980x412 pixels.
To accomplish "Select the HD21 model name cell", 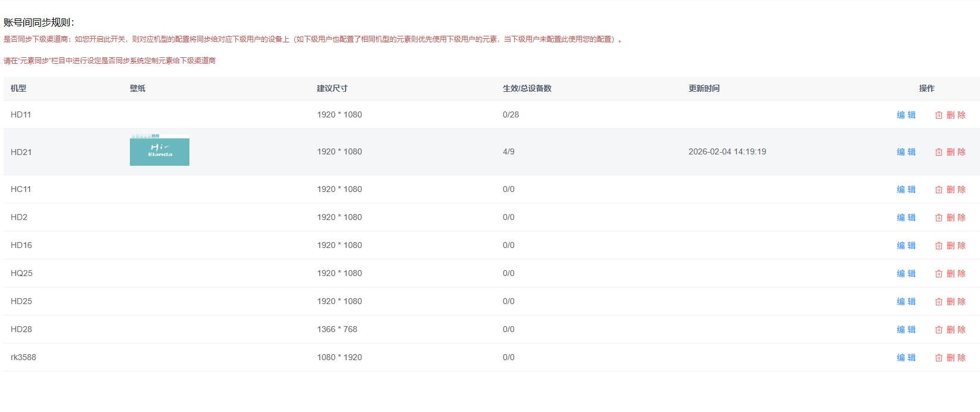I will (21, 152).
